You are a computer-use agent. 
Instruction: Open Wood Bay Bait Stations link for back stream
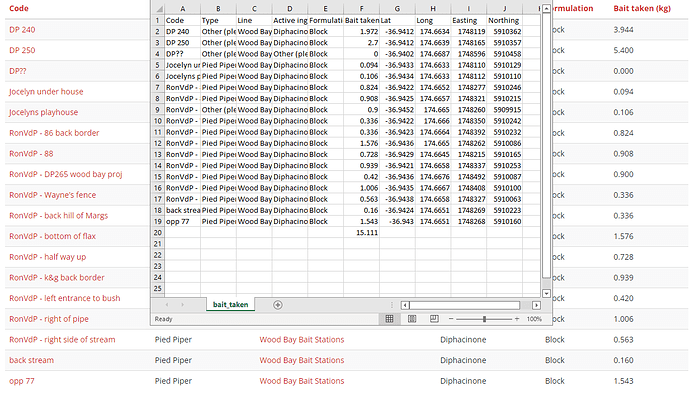301,360
